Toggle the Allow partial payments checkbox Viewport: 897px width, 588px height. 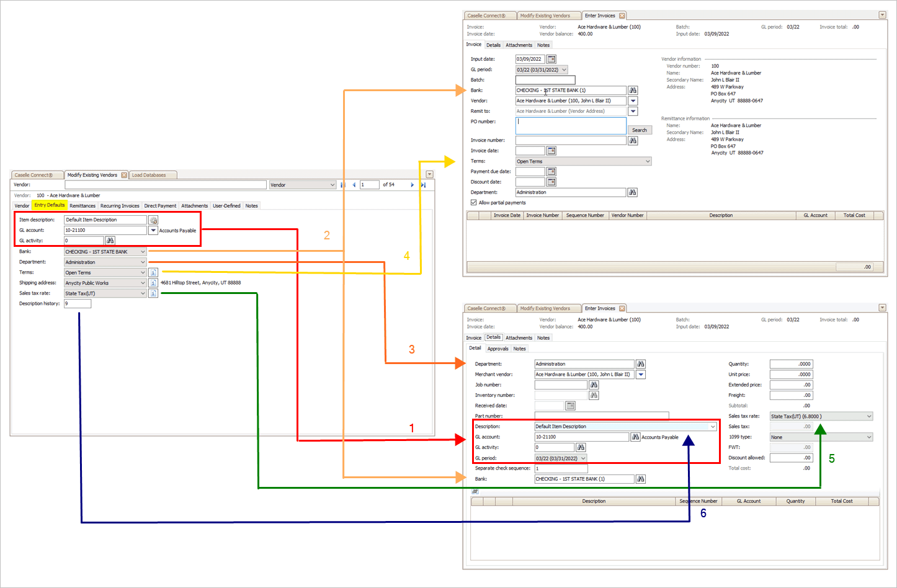[474, 203]
